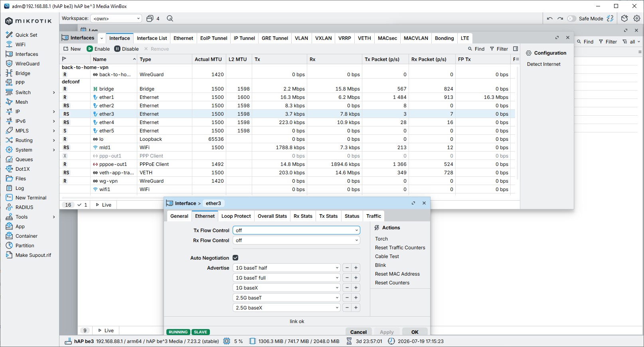The image size is (644, 347).
Task: Open the Workspace dropdown
Action: coord(116,18)
